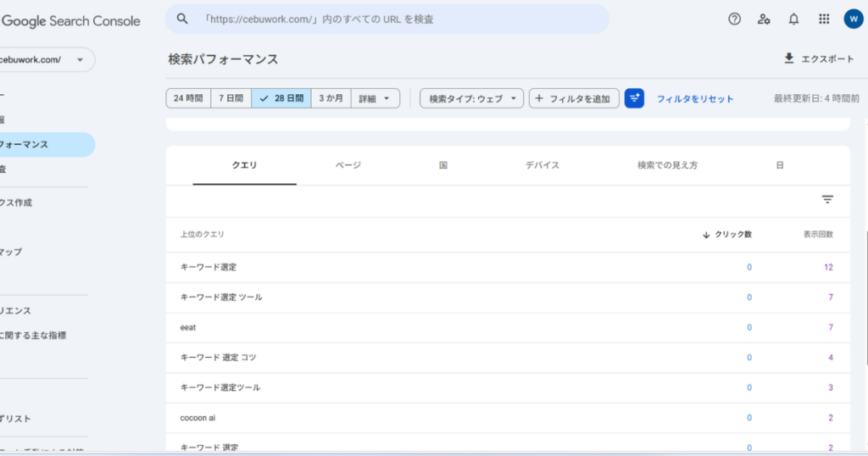The width and height of the screenshot is (868, 456).
Task: Select the 24時間 date range
Action: point(188,98)
